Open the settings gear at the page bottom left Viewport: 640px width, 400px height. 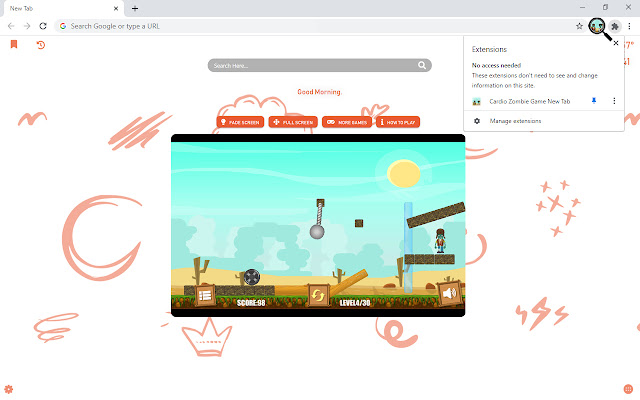click(9, 389)
